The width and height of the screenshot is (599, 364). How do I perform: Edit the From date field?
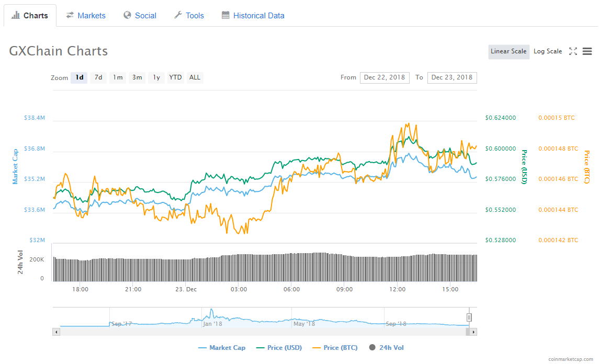pos(385,77)
